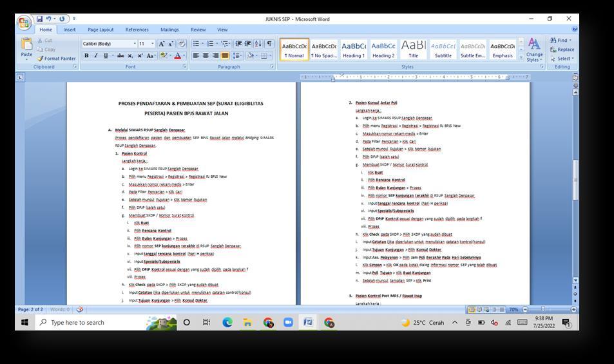Open Microsoft Edge from the taskbar
Screen dimensions: 614x364
click(227, 323)
